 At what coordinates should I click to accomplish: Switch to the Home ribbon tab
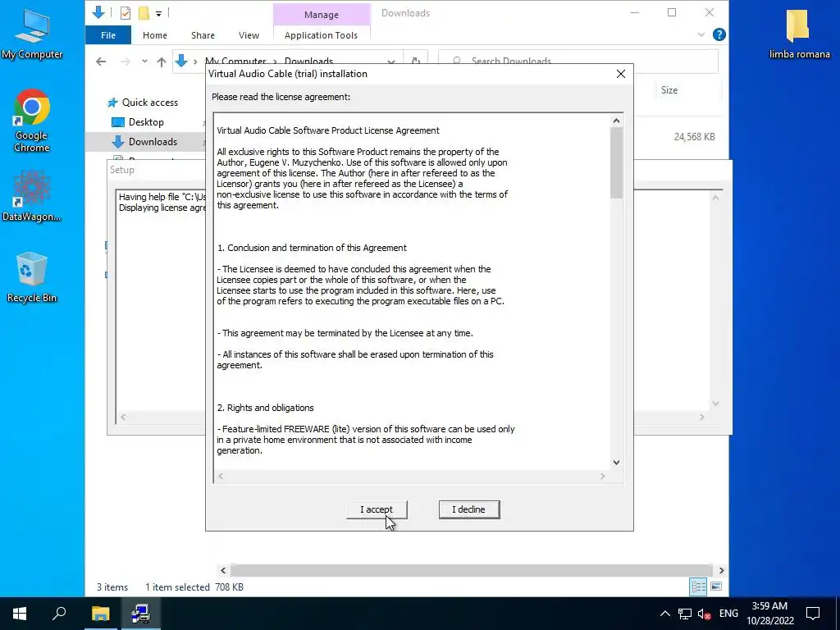[155, 35]
